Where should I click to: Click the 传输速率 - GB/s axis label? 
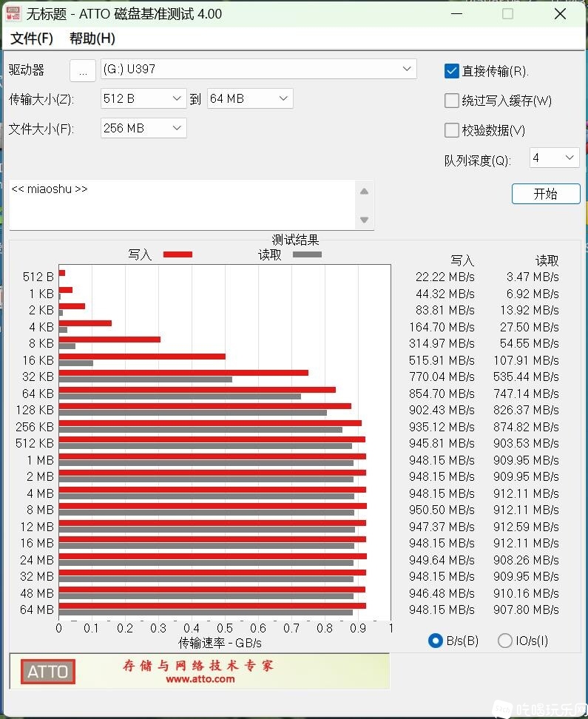point(220,643)
